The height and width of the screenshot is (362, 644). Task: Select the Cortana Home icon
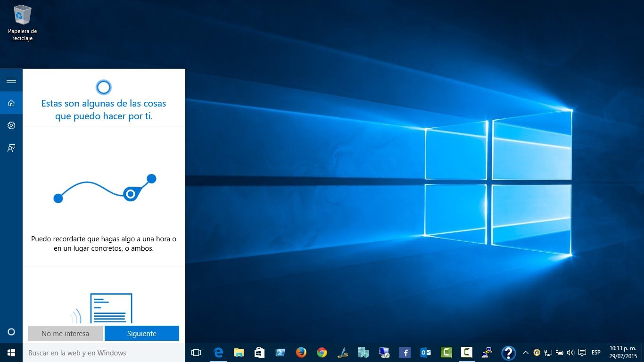click(x=11, y=103)
